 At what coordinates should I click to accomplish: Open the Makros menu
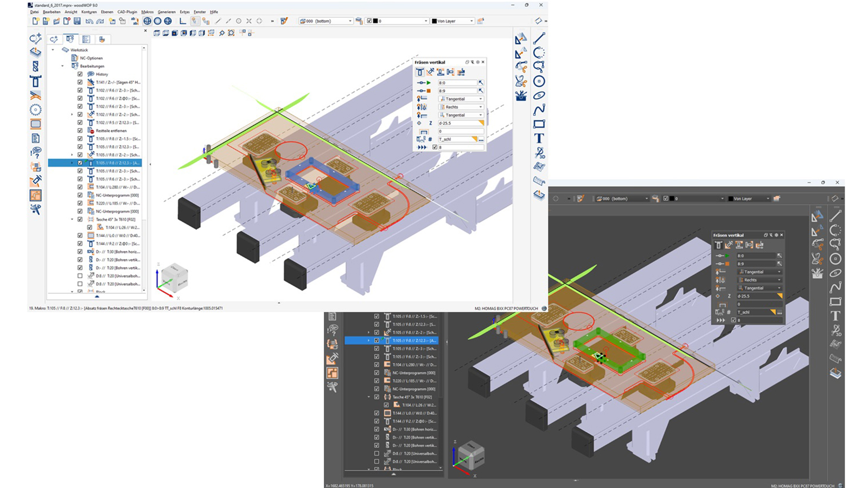[x=147, y=12]
